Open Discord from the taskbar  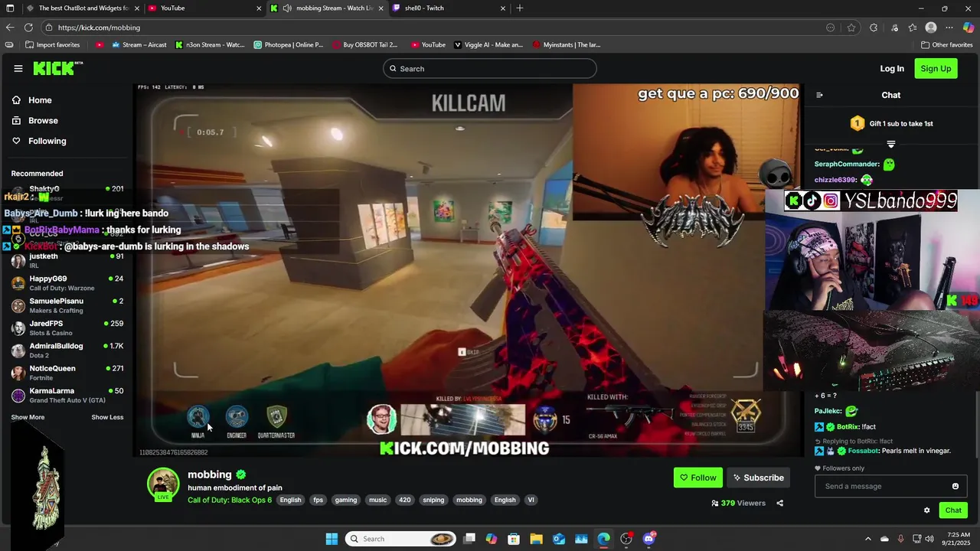tap(649, 539)
